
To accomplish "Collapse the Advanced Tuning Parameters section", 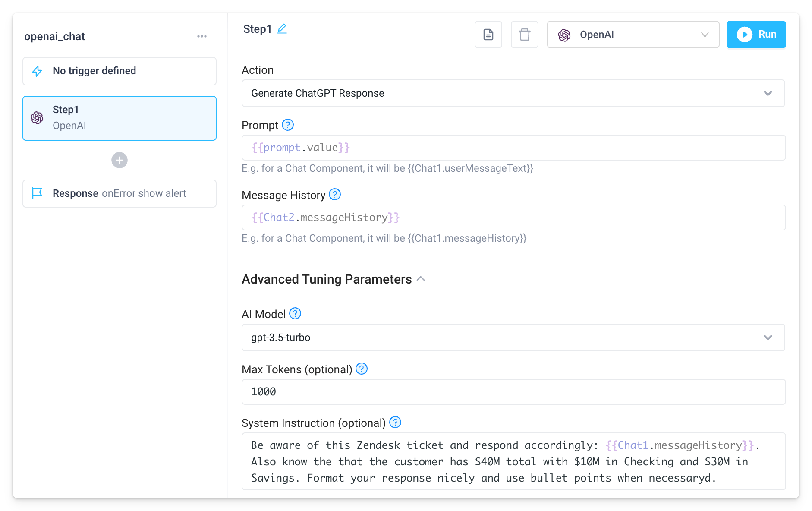I will (x=421, y=279).
